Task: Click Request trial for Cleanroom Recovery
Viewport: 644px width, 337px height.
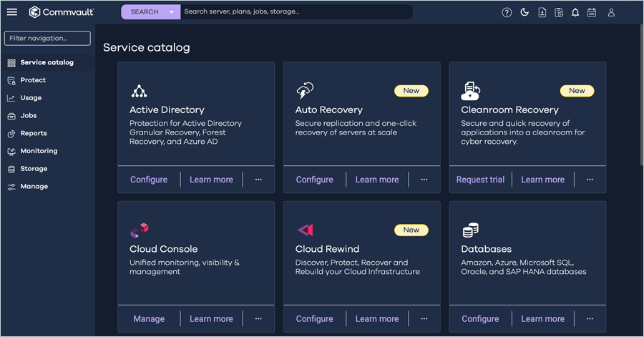Action: click(480, 180)
